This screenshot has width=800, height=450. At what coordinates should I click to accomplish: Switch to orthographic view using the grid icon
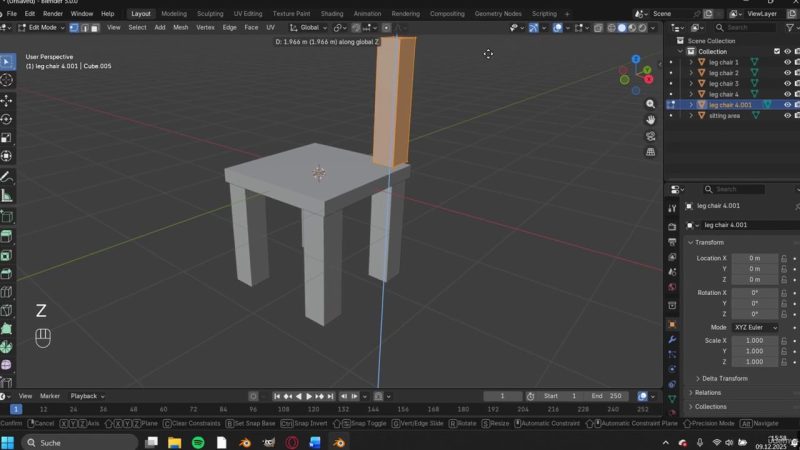651,152
